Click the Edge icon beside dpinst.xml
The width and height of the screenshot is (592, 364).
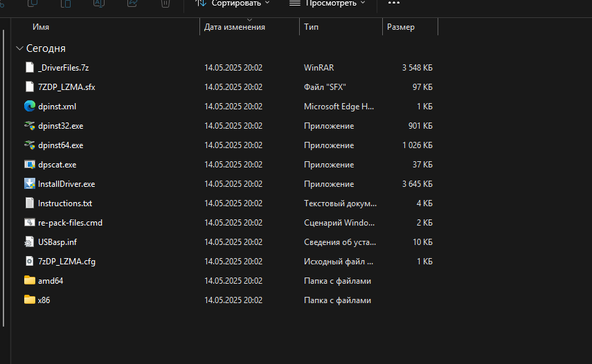pos(29,107)
